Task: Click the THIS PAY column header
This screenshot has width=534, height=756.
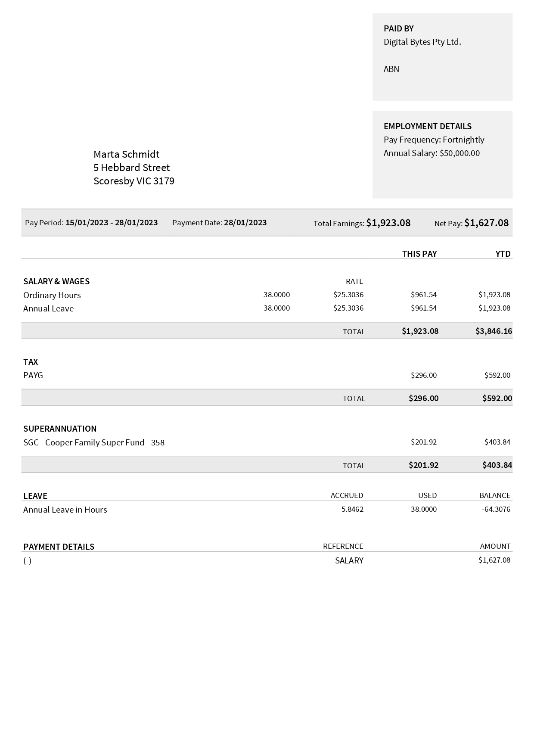Action: [419, 254]
